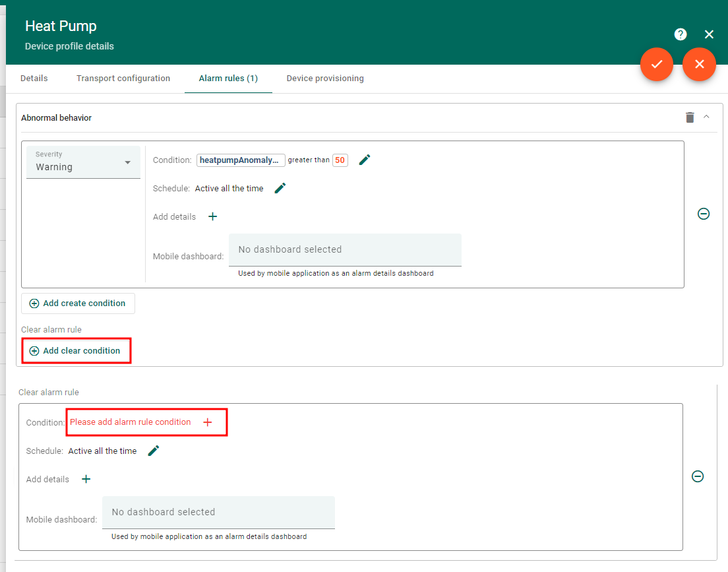Open help via the question mark icon
Viewport: 728px width, 572px height.
[681, 34]
